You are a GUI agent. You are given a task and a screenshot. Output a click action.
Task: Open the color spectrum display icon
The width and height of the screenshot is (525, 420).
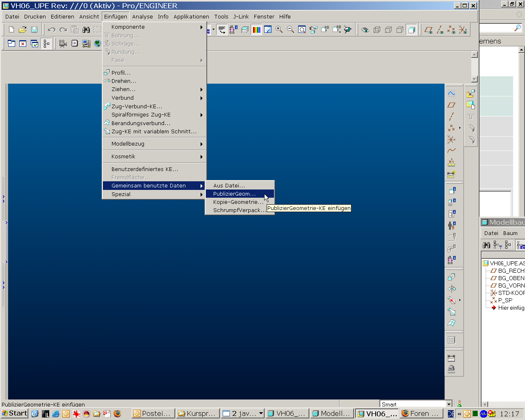pos(256,30)
